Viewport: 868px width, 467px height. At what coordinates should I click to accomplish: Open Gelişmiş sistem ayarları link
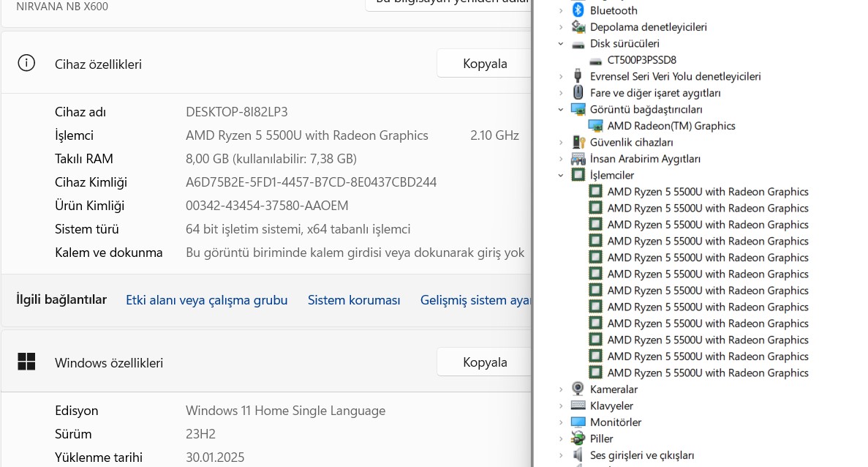click(x=475, y=300)
